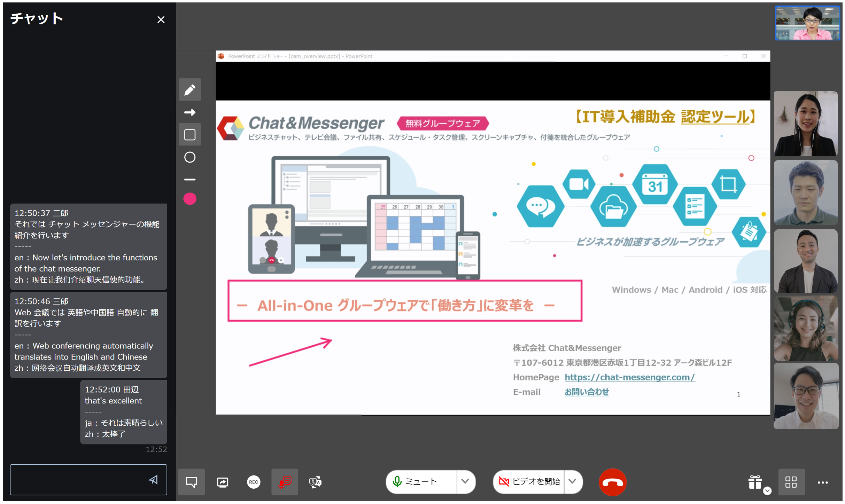Click the chat bubble hexagon icon on slide
Screen dimensions: 845x504
point(540,206)
